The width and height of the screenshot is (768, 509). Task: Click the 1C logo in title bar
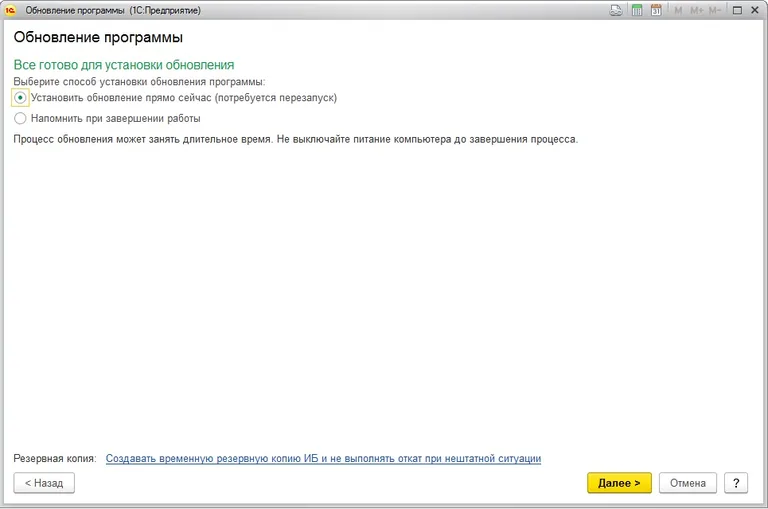pyautogui.click(x=10, y=10)
